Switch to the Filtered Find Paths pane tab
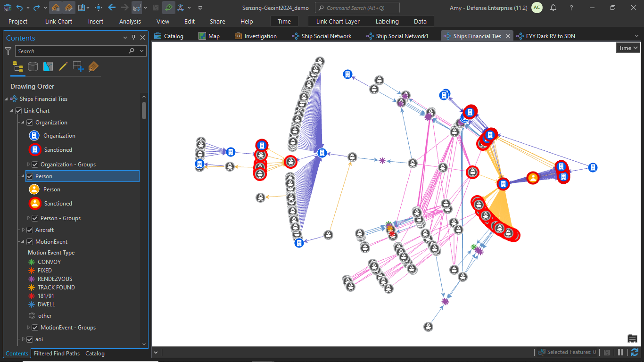Image resolution: width=644 pixels, height=362 pixels. 57,354
